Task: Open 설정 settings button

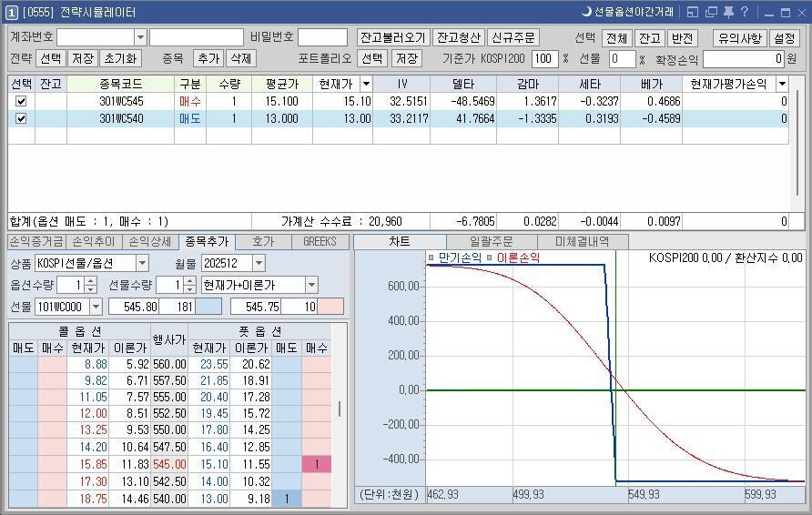Action: 784,38
